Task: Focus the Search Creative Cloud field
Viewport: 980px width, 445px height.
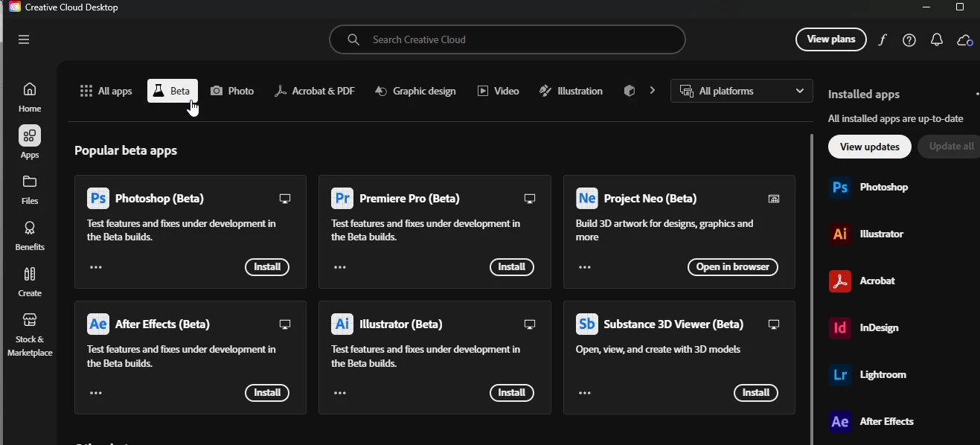Action: coord(507,39)
